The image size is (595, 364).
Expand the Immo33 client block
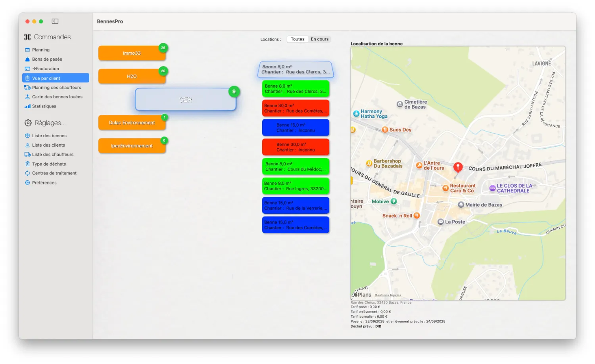[x=132, y=52]
